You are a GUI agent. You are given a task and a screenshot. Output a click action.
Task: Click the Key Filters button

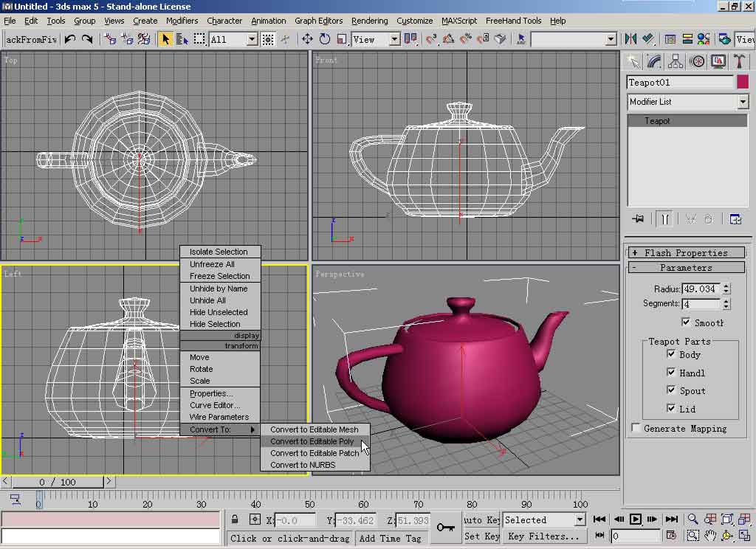(543, 536)
